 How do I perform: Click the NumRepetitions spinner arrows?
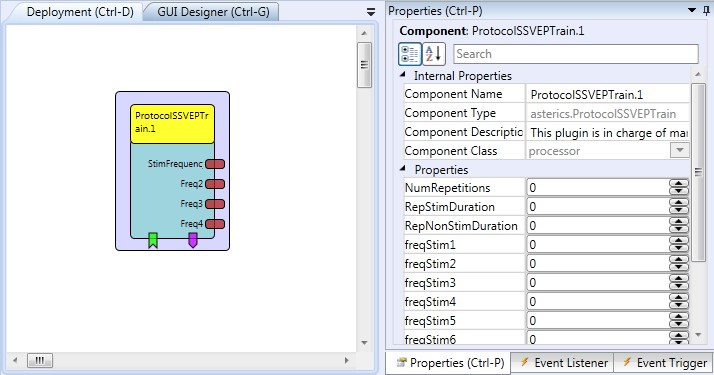tap(678, 188)
